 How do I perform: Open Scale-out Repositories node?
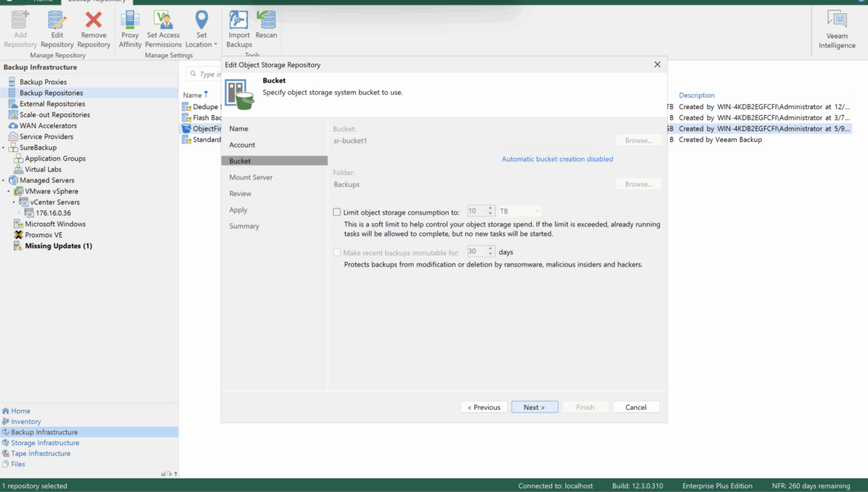54,114
